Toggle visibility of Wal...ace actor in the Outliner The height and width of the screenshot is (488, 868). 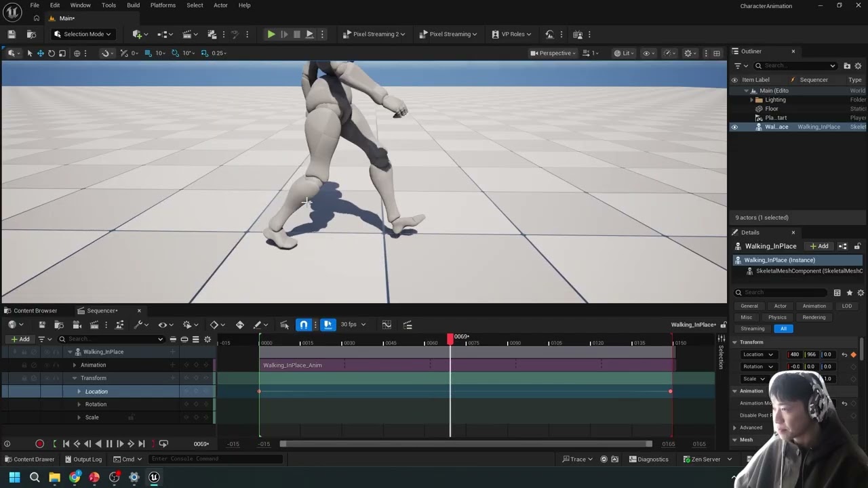pos(734,127)
